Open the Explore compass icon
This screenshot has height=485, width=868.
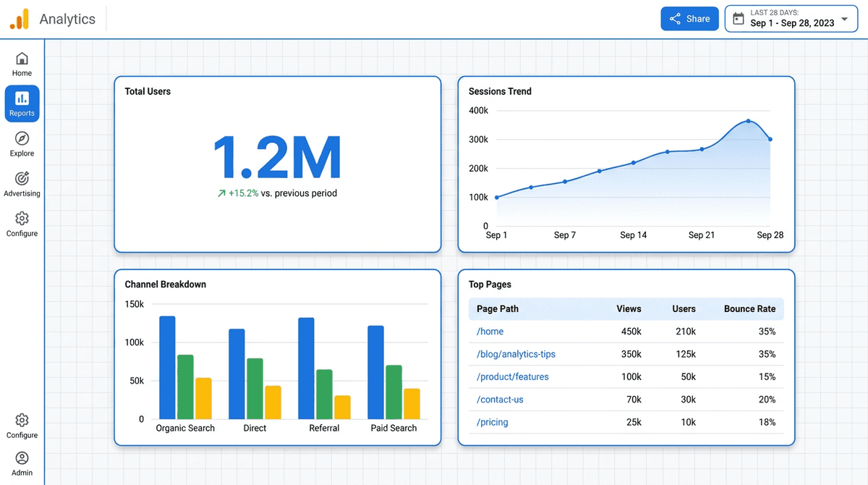point(22,138)
